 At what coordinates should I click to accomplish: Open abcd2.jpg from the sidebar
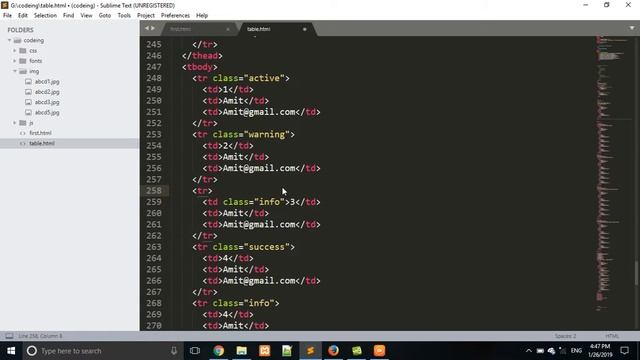47,92
